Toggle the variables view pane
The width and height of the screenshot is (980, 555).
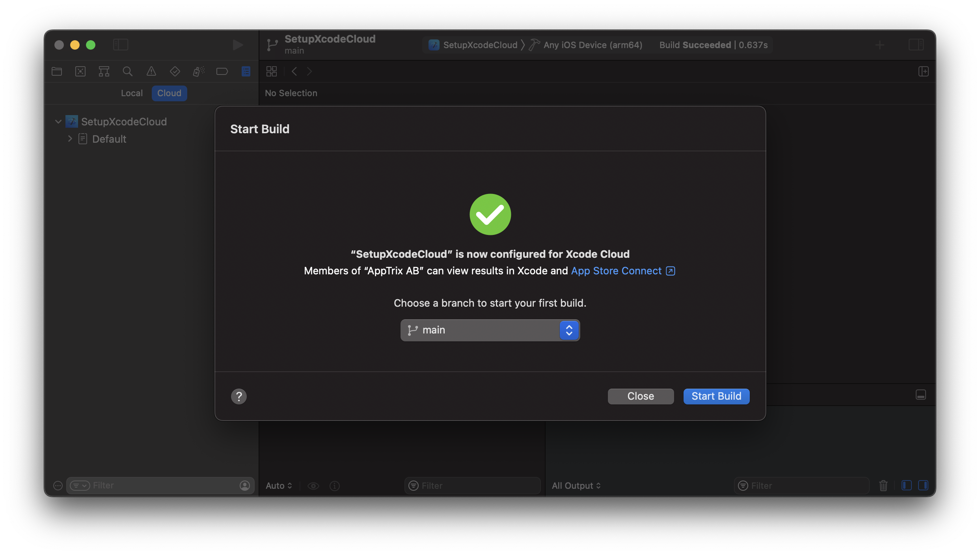pyautogui.click(x=907, y=485)
